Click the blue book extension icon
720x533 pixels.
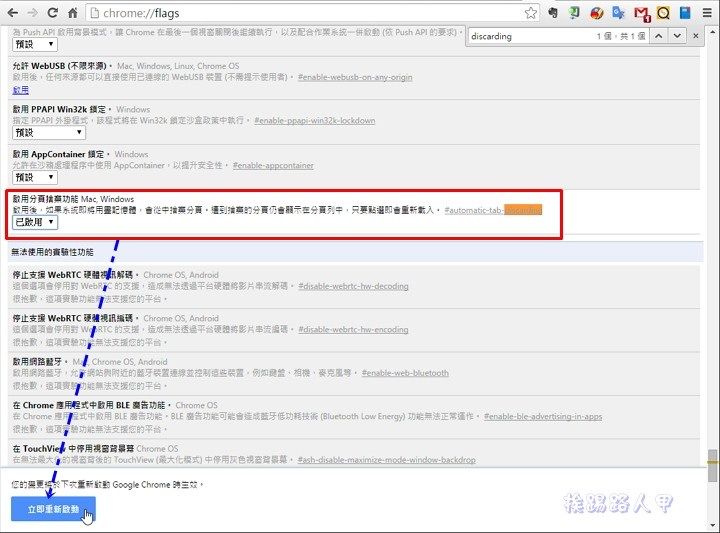pyautogui.click(x=685, y=13)
